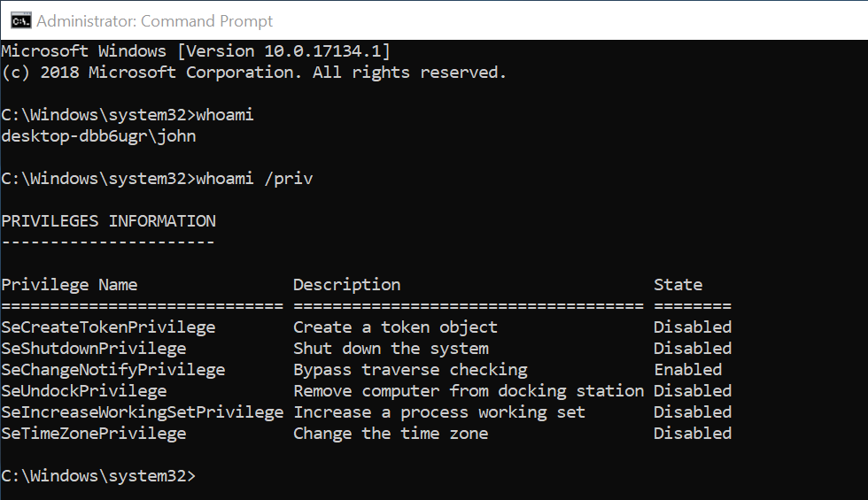Viewport: 868px width, 500px height.
Task: Select the SeIncreaseWorkingSetPrivilege entry
Action: [143, 412]
